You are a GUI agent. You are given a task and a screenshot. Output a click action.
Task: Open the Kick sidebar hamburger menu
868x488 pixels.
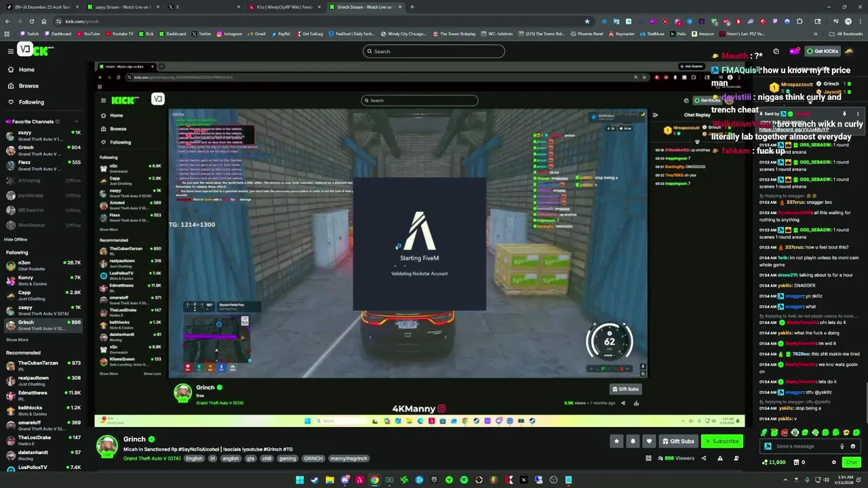[11, 51]
